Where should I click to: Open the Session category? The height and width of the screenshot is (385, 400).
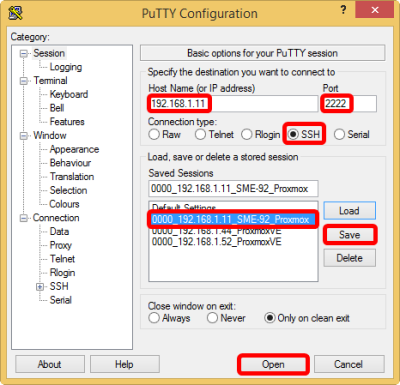(x=49, y=53)
